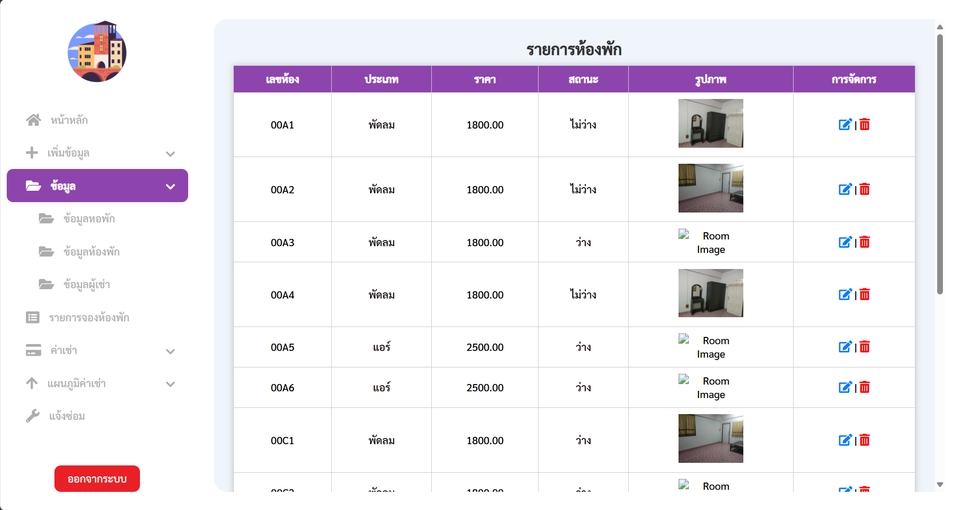Delete room 00A2 with the trash icon
The width and height of the screenshot is (960, 510).
pyautogui.click(x=864, y=189)
